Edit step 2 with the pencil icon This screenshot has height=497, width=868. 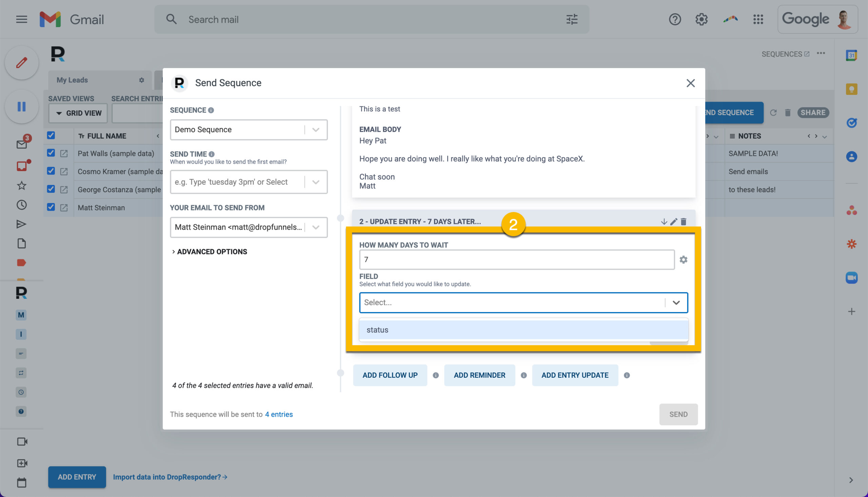click(674, 222)
